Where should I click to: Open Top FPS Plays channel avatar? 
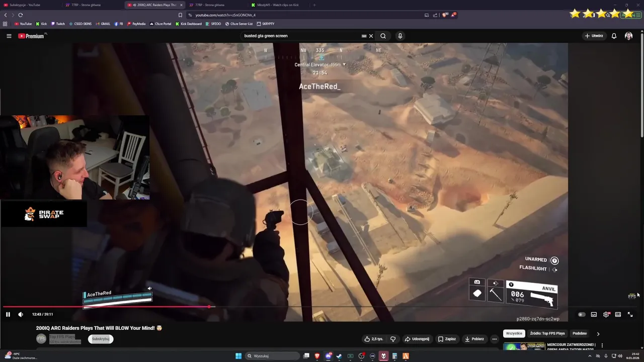41,339
